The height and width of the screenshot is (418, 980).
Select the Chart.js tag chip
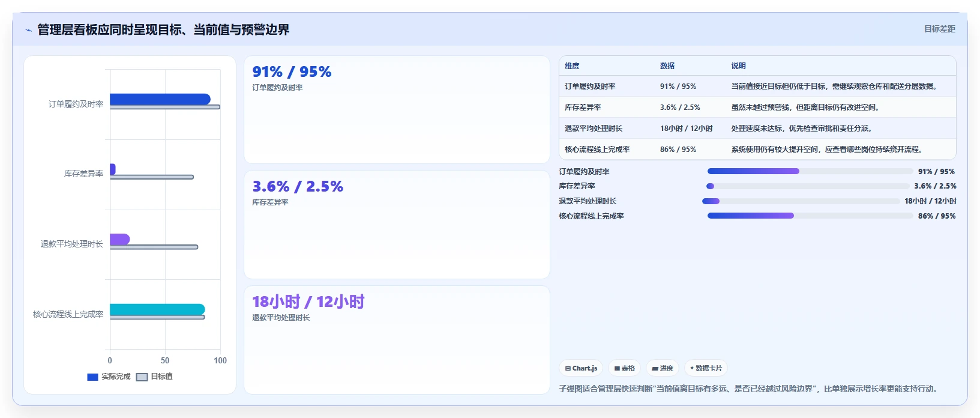(x=581, y=368)
